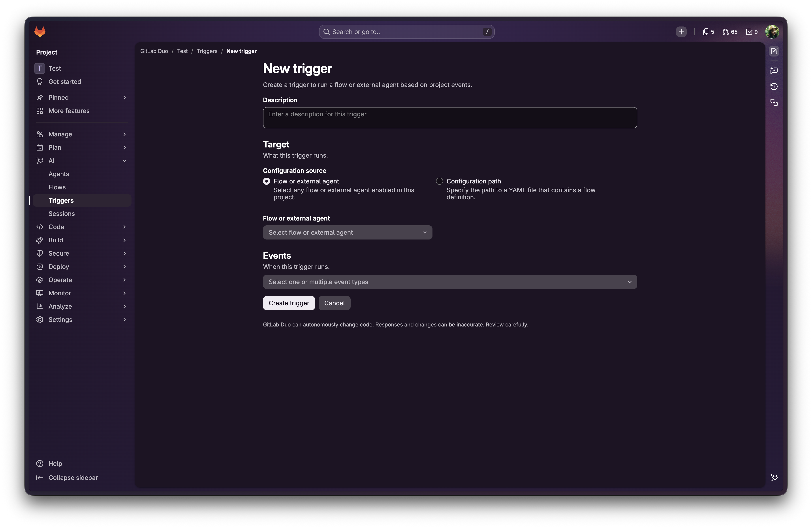Click the Test project avatar T icon
Viewport: 812px width, 528px height.
[x=39, y=68]
